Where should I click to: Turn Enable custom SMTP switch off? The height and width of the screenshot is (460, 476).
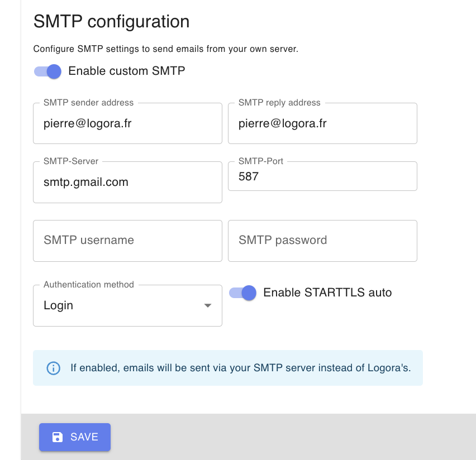coord(47,71)
